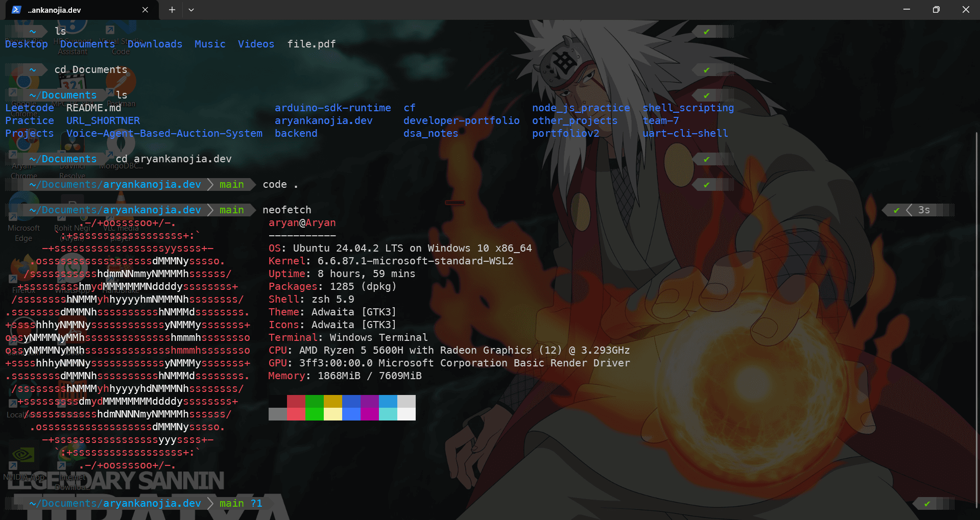Click the checkmark on the bottom empty prompt line
Image resolution: width=980 pixels, height=520 pixels.
(927, 504)
